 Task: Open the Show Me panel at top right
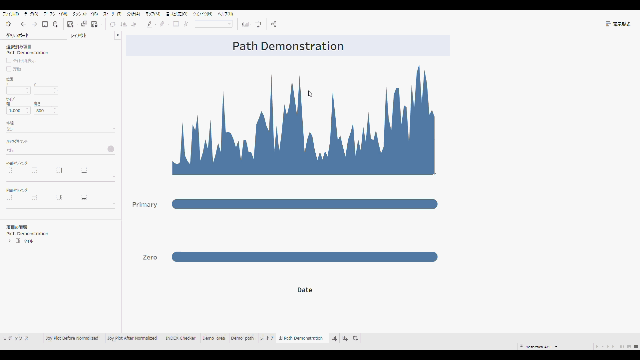coord(618,24)
